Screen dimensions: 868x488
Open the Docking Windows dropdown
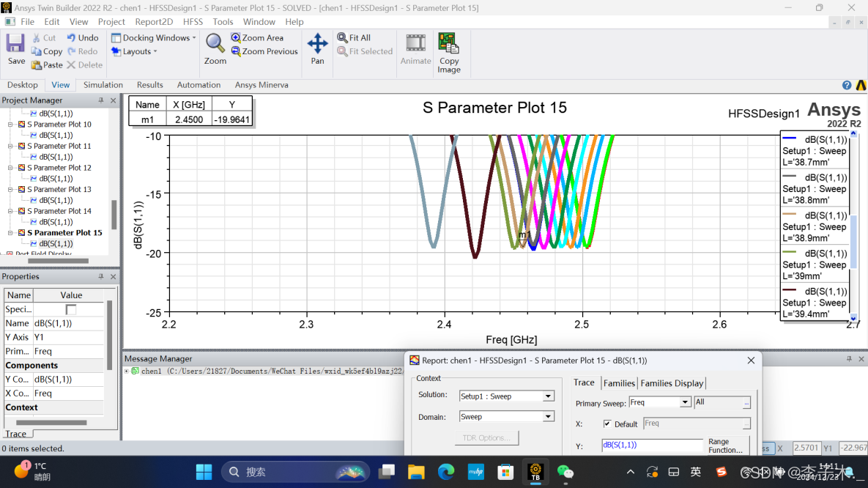pos(154,37)
